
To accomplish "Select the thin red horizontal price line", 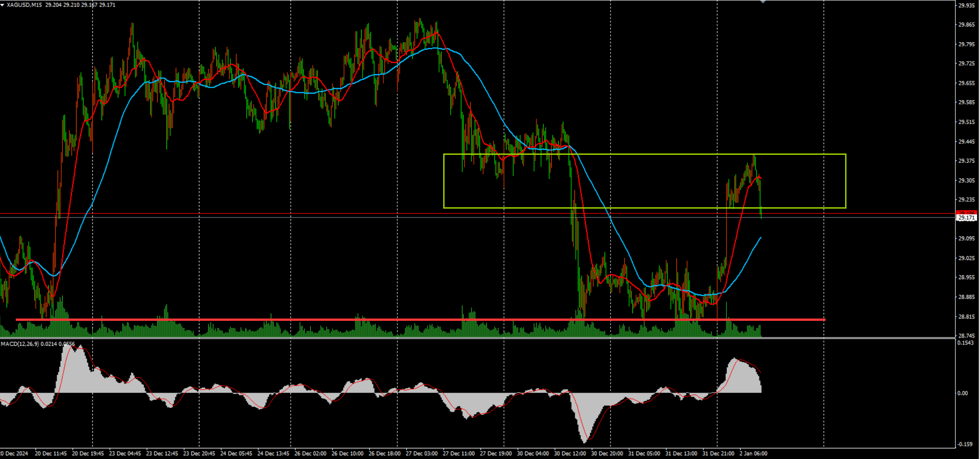I will [x=477, y=214].
